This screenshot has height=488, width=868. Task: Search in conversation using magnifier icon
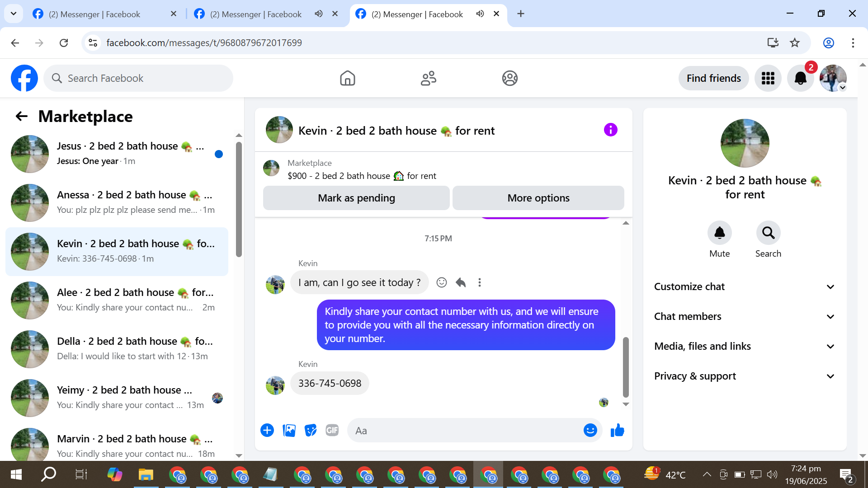[768, 233]
